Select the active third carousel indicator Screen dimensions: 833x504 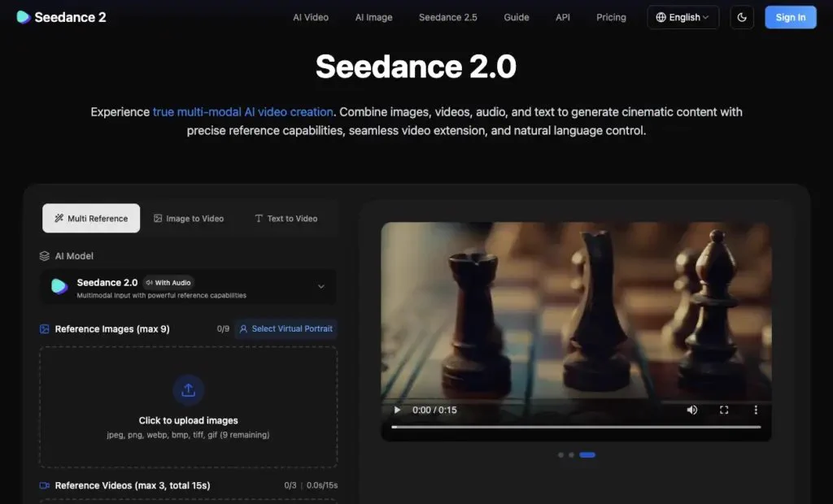587,455
